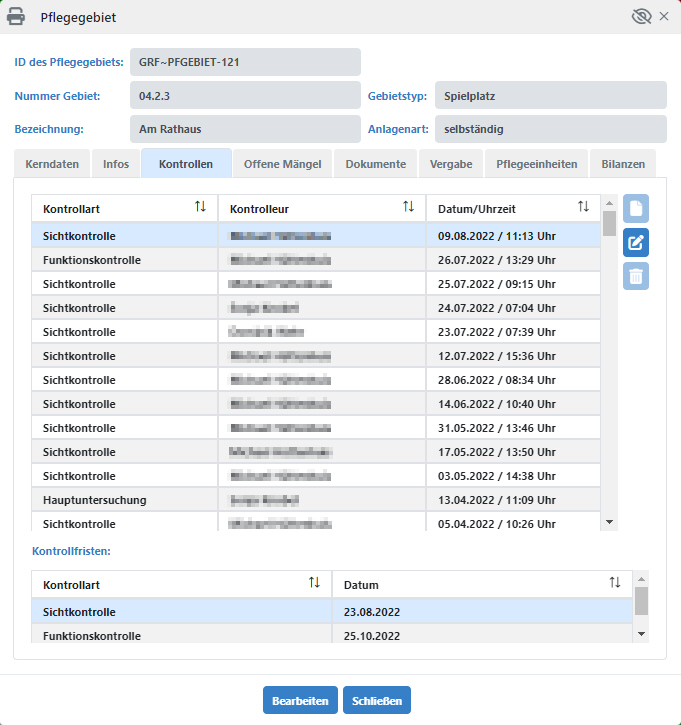Sort inspections by Kontrollart column arrows

[x=200, y=207]
